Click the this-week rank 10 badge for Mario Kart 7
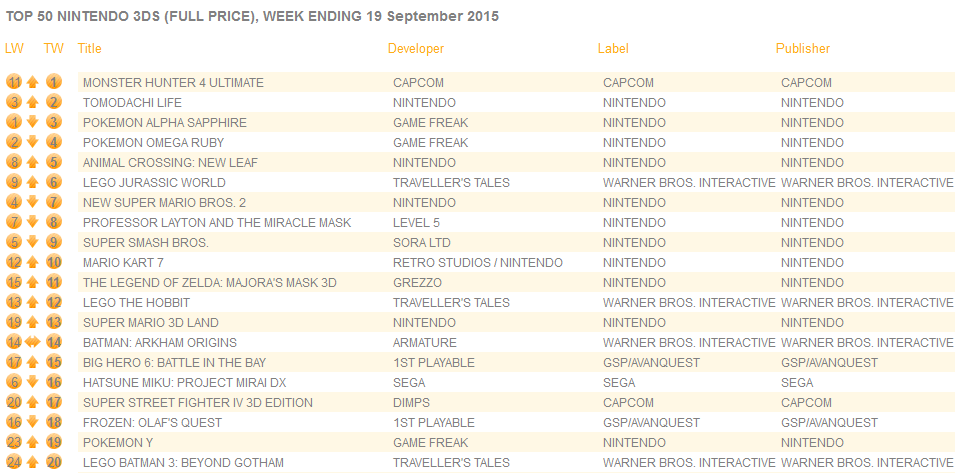Screen dimensions: 960x473 click(54, 263)
